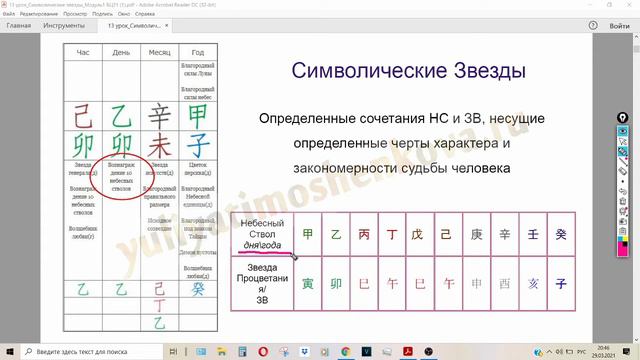The height and width of the screenshot is (360, 640).
Task: Click the red 未 character in the chart
Action: click(x=159, y=145)
